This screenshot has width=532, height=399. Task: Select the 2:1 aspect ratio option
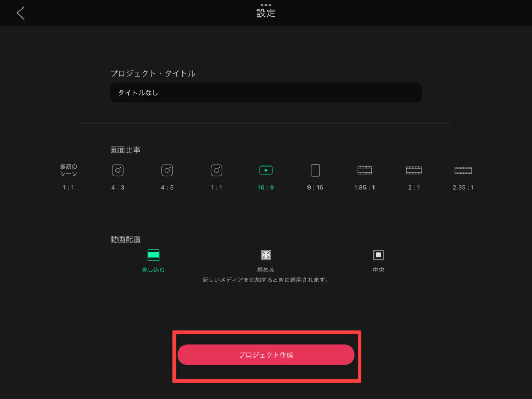[x=413, y=170]
